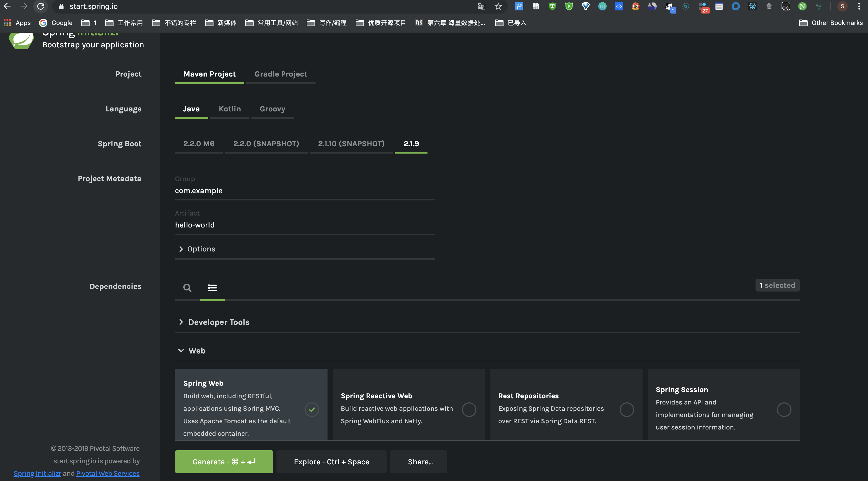Viewport: 868px width, 481px height.
Task: Switch to Gradle Project tab
Action: click(x=281, y=74)
